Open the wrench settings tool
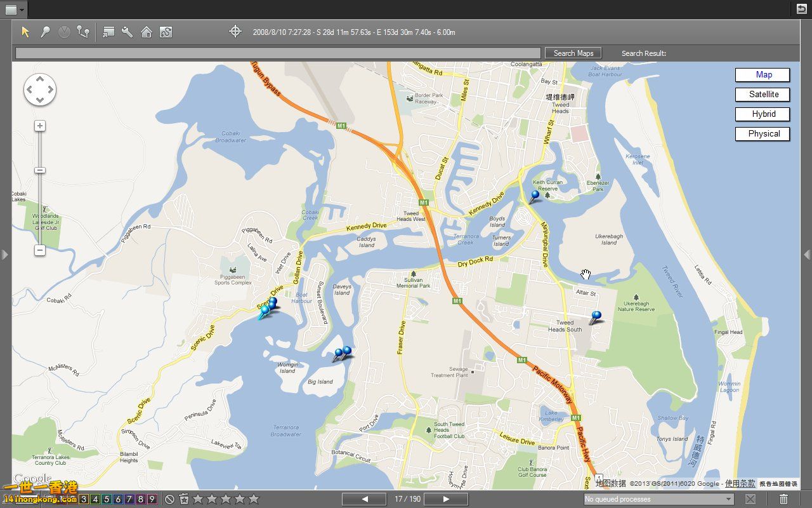812x508 pixels. (x=127, y=32)
